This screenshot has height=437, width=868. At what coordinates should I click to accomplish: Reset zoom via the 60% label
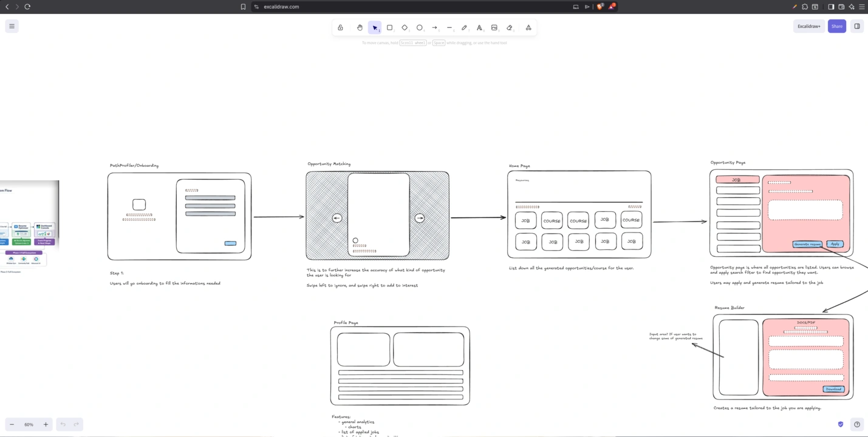pos(29,424)
